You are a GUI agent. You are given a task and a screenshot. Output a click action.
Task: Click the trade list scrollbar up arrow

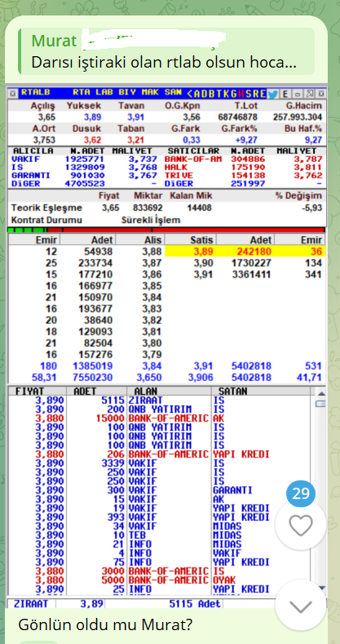(x=320, y=392)
